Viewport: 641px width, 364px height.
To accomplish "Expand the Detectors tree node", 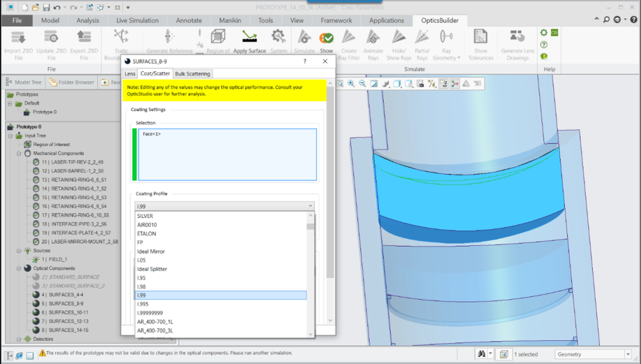I will 19,339.
